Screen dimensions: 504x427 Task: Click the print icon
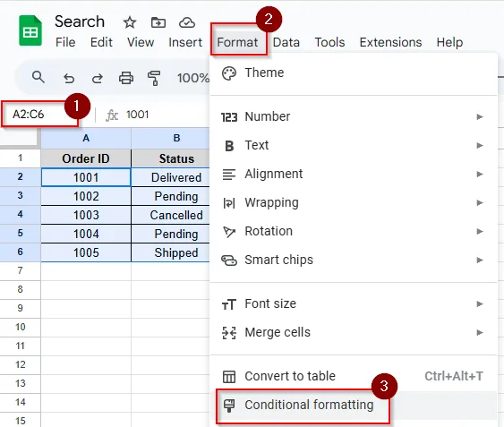[x=126, y=78]
